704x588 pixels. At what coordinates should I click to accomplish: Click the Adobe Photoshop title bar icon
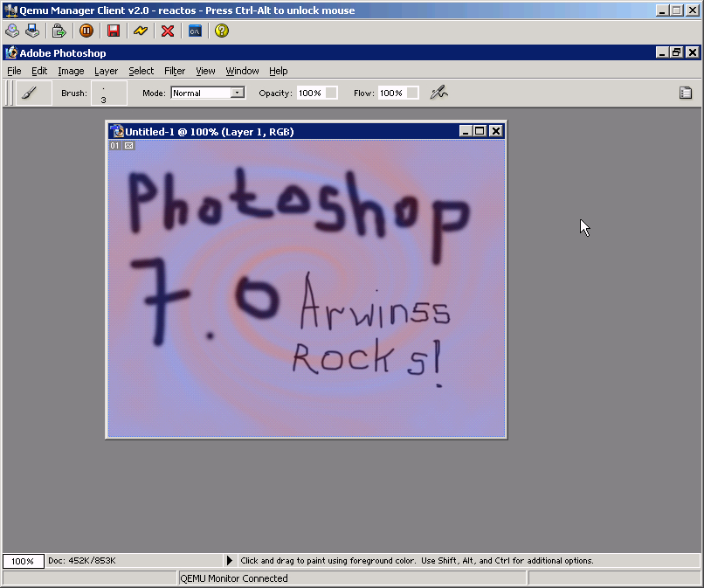pos(11,52)
